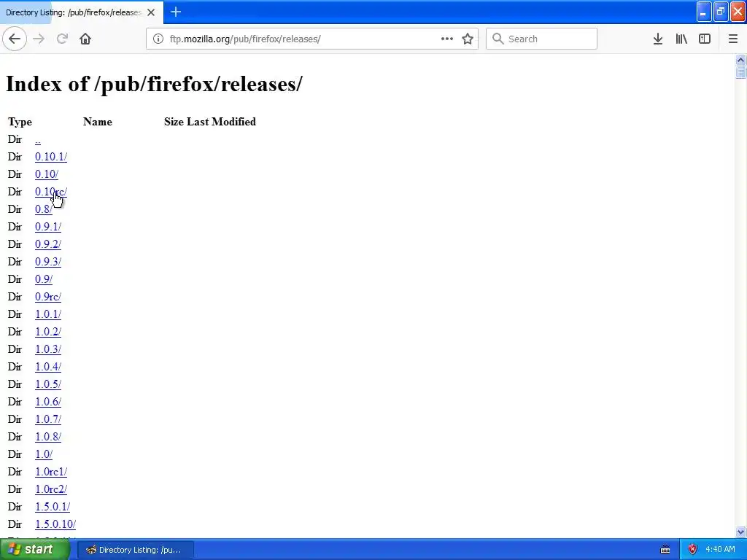Open page actions three-dot menu

click(447, 39)
